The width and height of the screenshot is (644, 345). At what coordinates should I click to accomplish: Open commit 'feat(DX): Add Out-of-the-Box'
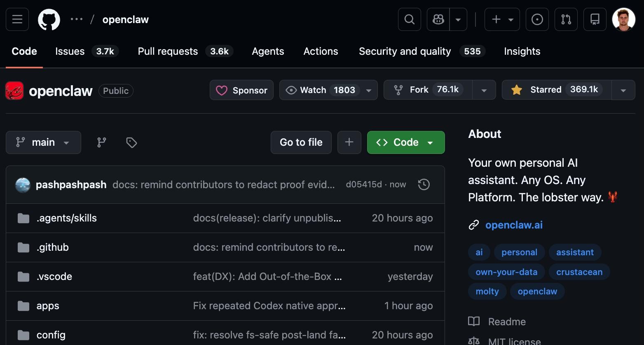click(x=267, y=277)
